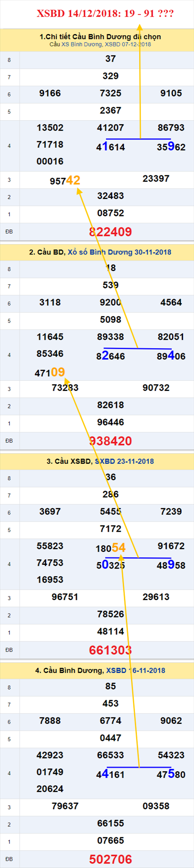Click number 85346

tap(50, 354)
